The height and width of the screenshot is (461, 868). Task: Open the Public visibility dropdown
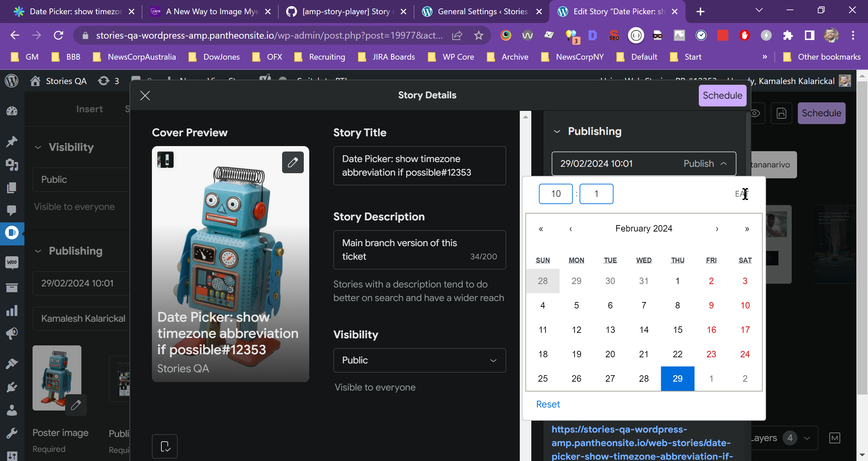[420, 360]
